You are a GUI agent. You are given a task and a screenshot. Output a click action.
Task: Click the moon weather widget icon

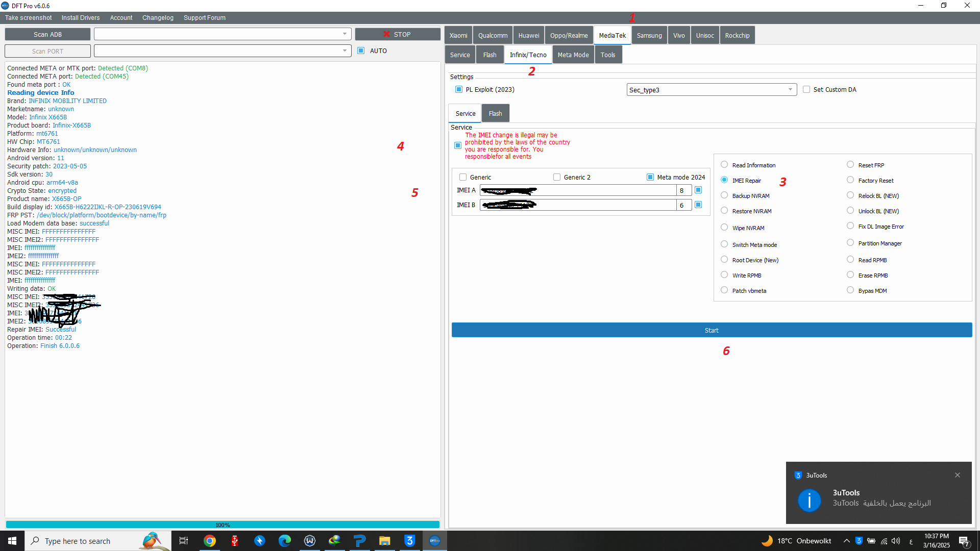767,540
